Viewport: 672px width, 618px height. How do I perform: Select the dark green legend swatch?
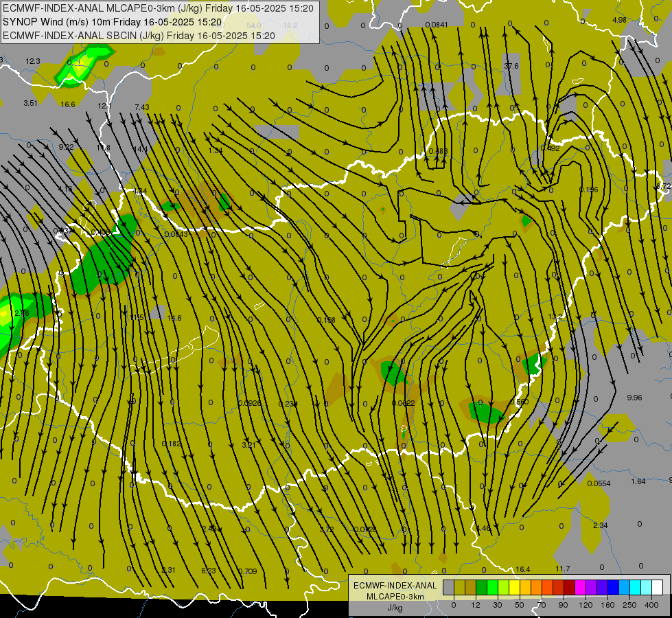(481, 588)
